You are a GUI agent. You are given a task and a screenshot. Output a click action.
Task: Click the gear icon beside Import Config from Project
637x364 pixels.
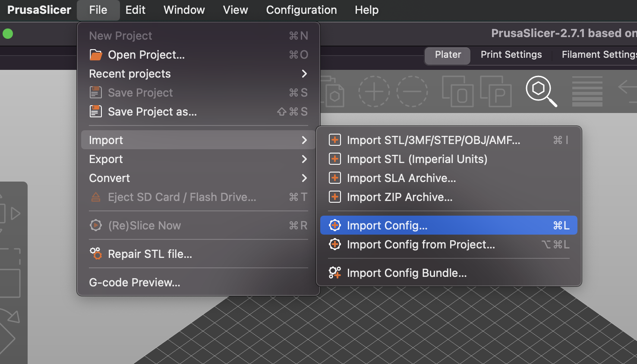coord(335,244)
